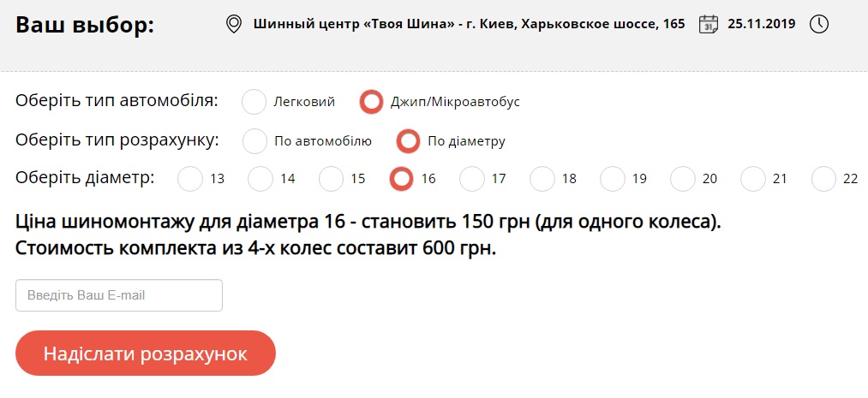Click the clock time icon
Viewport: 868px width, 398px height.
coord(819,24)
